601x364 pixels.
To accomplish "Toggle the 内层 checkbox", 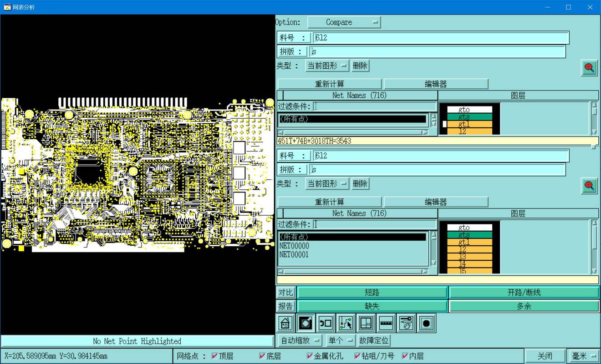I will 405,356.
